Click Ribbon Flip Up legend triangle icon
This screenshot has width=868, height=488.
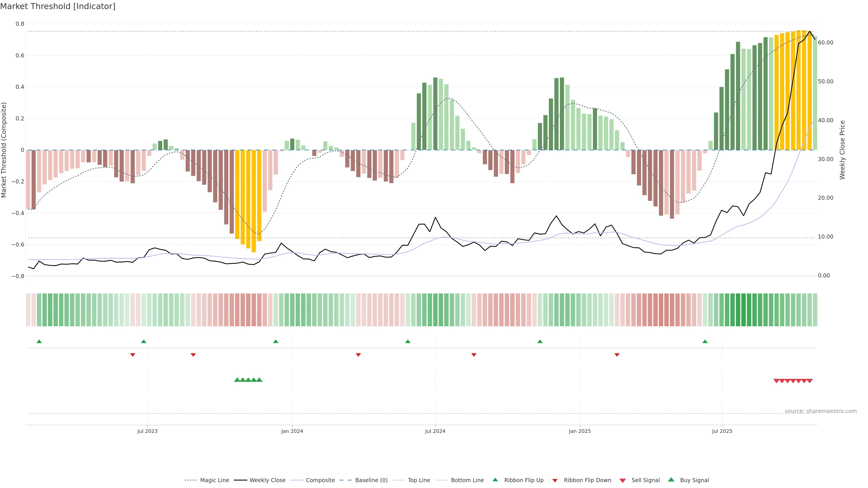pyautogui.click(x=495, y=480)
